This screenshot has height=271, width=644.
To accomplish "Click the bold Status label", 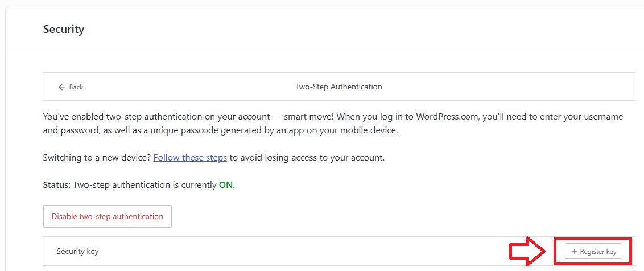I will pyautogui.click(x=57, y=185).
